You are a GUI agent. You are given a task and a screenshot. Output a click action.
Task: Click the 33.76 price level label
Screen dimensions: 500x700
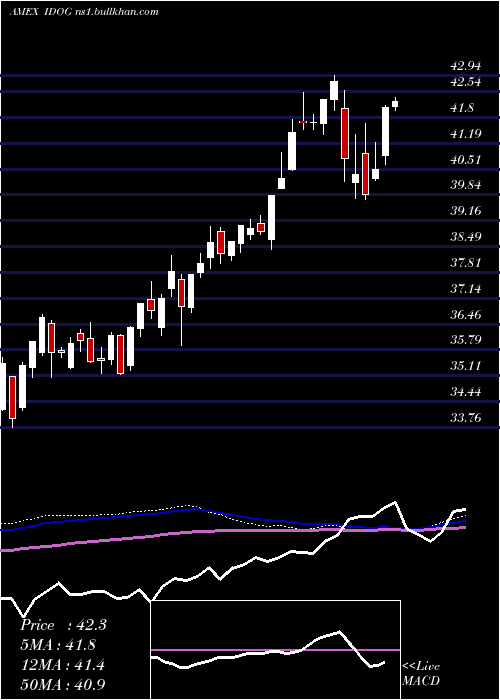coord(466,418)
